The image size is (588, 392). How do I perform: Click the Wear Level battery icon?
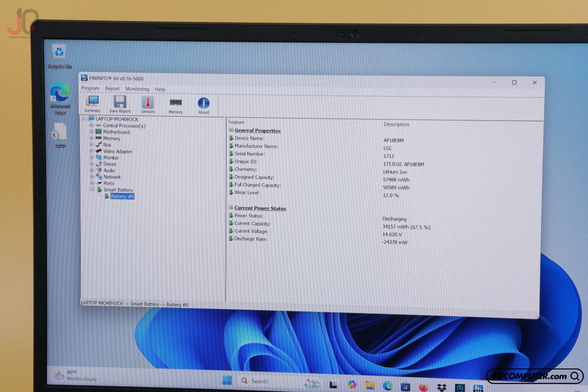(x=231, y=192)
